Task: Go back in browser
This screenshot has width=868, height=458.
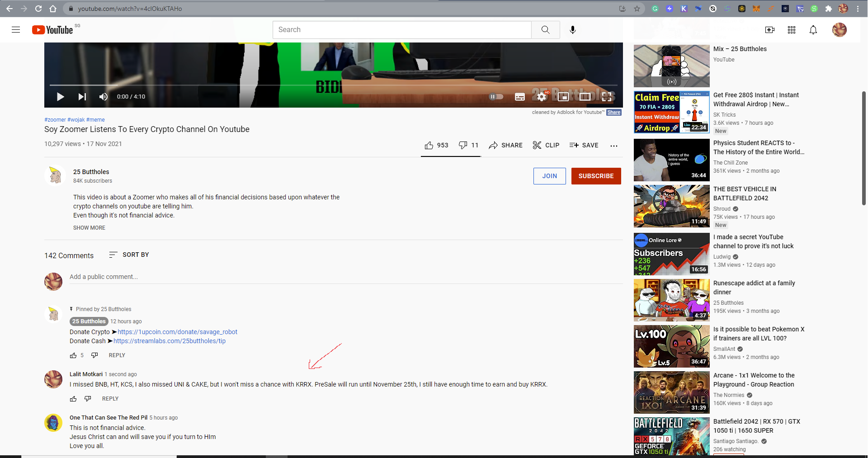Action: [9, 9]
